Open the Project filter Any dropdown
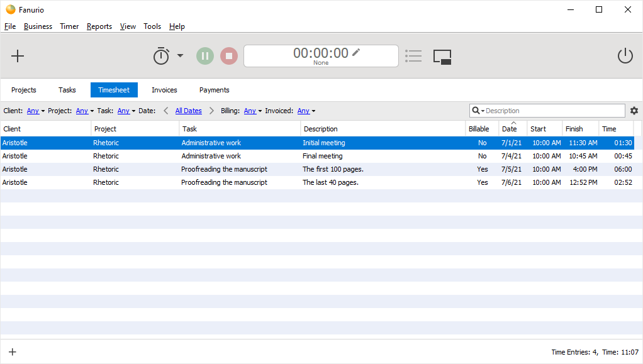Viewport: 643px width, 364px height. tap(85, 111)
